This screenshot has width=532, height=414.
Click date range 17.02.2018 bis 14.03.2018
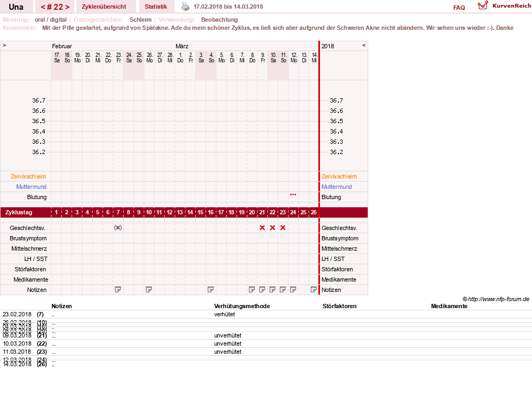click(228, 7)
